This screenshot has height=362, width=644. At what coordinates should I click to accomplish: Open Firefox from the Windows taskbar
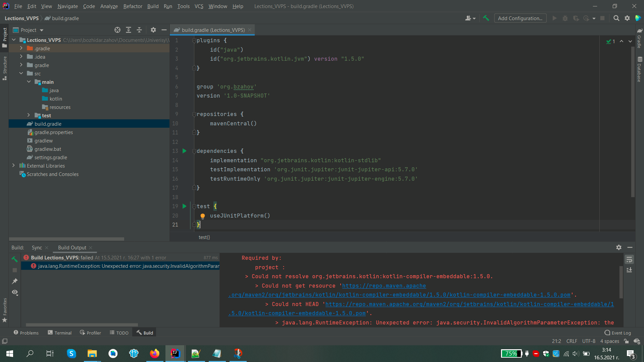(154, 353)
